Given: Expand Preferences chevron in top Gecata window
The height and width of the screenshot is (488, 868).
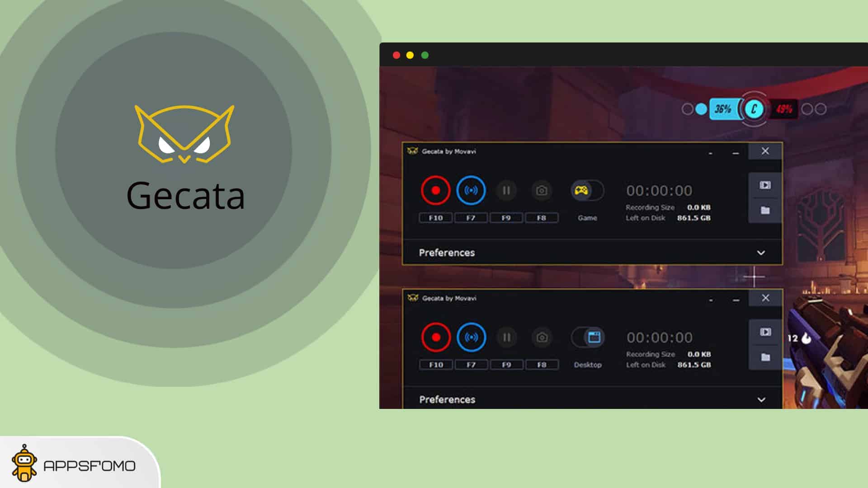Looking at the screenshot, I should click(761, 253).
